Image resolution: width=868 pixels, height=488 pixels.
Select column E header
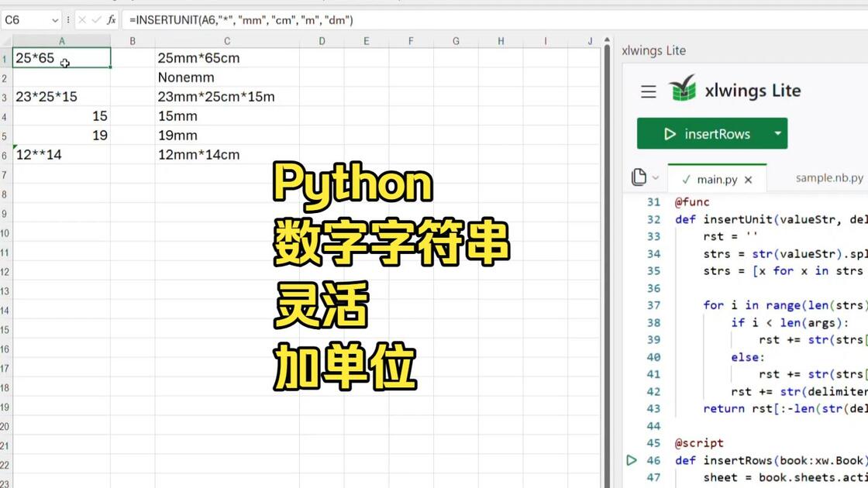[x=367, y=41]
